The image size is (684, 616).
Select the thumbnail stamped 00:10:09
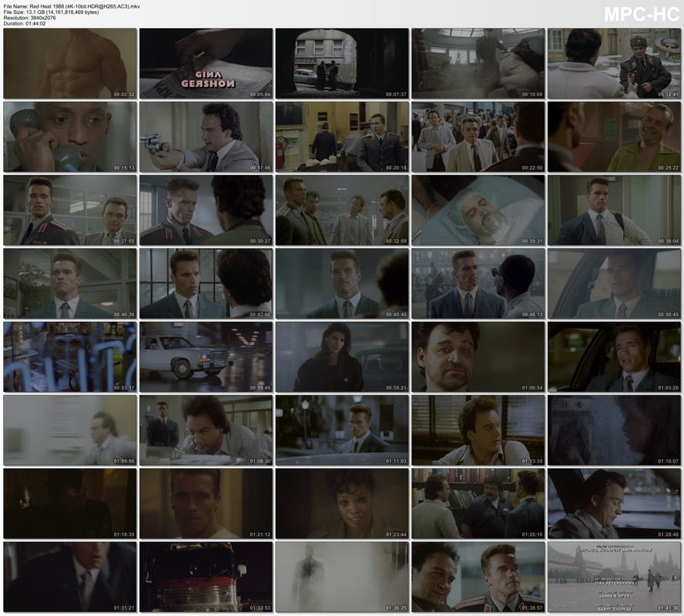(x=478, y=64)
